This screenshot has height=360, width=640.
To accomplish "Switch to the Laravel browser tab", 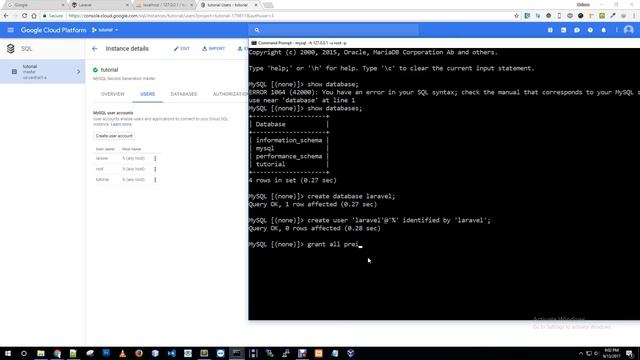I will click(x=99, y=5).
